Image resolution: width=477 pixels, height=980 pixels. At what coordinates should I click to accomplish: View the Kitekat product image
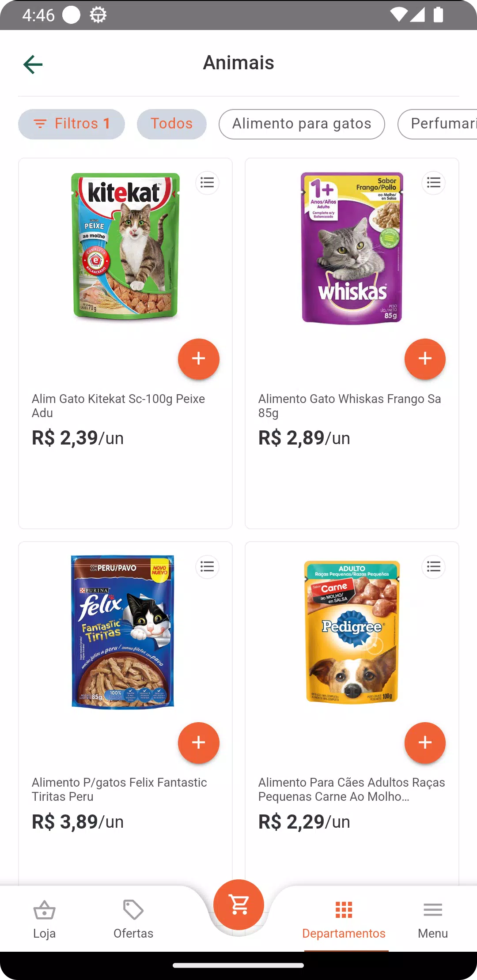125,246
